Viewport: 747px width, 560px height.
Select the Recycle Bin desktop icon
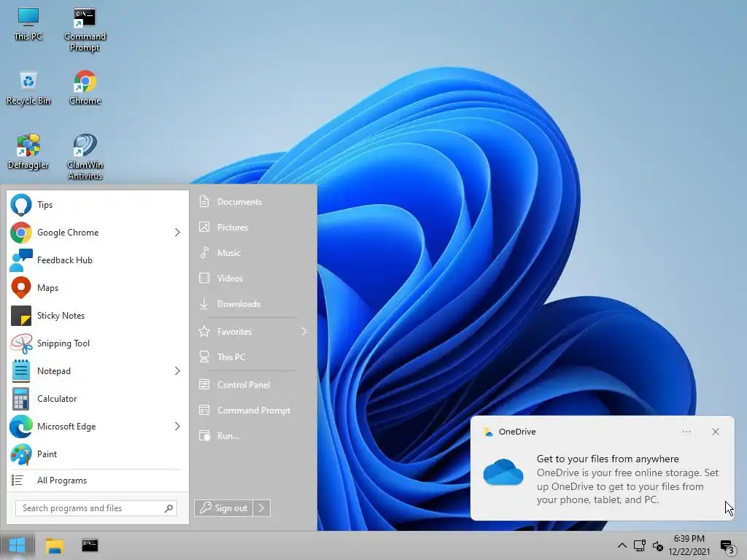click(28, 88)
